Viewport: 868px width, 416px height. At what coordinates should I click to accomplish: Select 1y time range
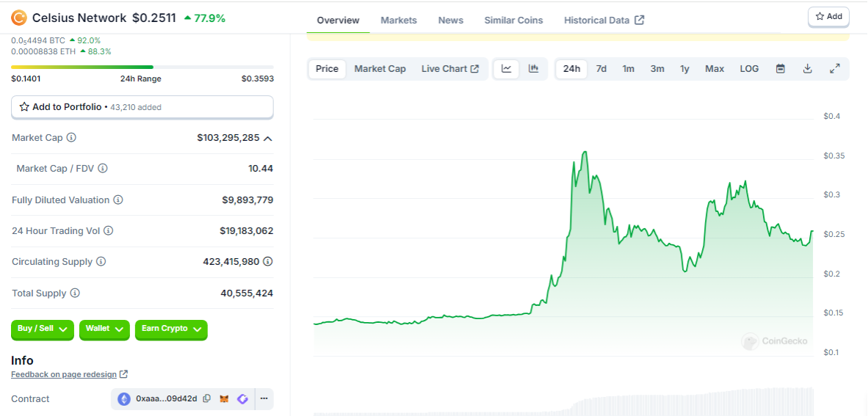click(x=684, y=68)
